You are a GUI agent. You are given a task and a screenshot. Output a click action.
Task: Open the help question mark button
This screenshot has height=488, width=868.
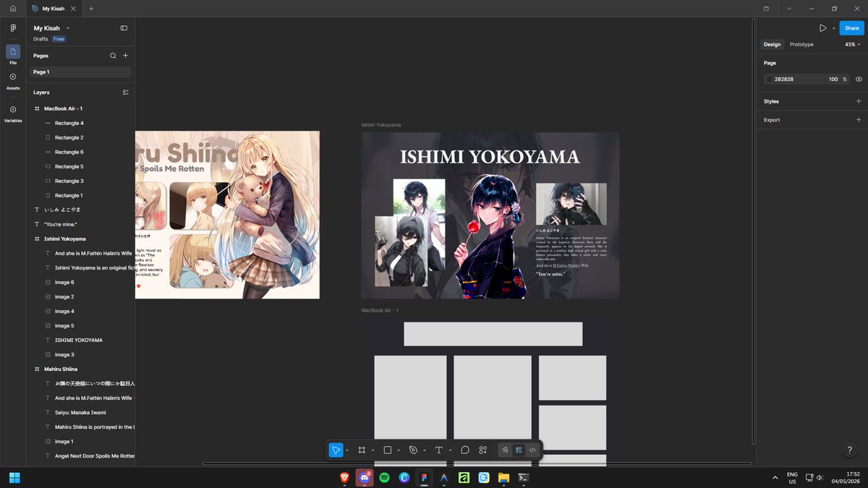pyautogui.click(x=850, y=450)
